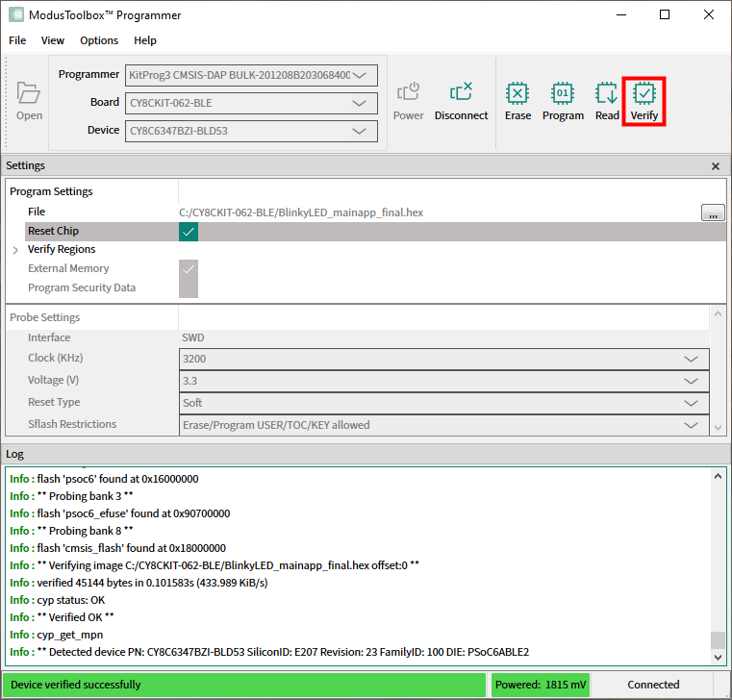Click the Disconnect probe icon
This screenshot has height=700, width=732.
coord(461,93)
